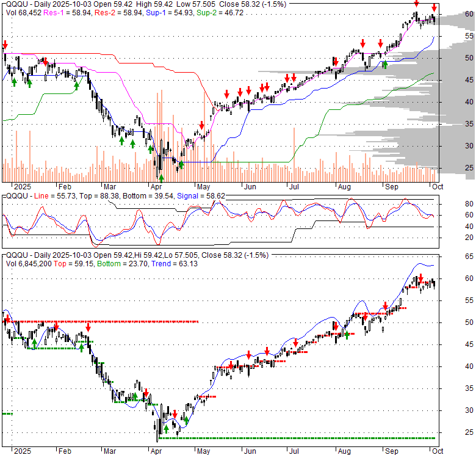Click the Sep label on bottom chart time axis
The width and height of the screenshot is (476, 455).
coord(392,451)
